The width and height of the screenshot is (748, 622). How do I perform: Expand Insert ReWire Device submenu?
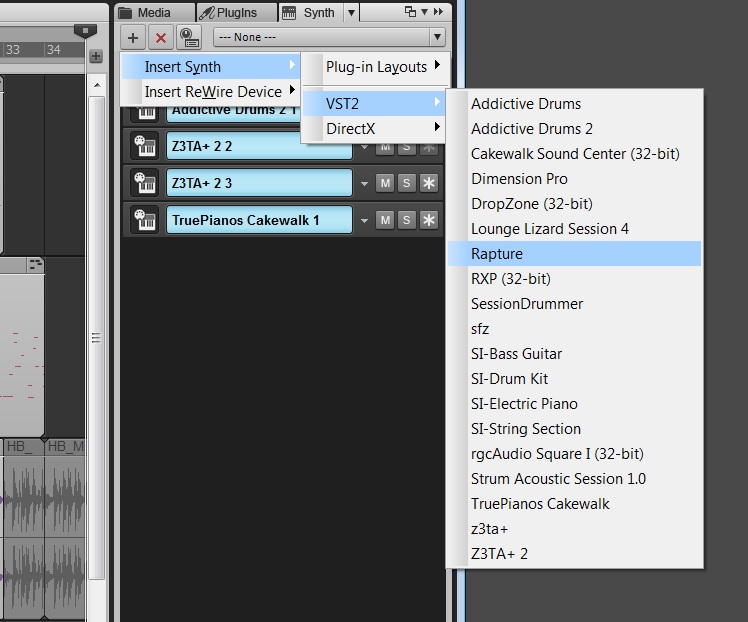click(x=210, y=92)
